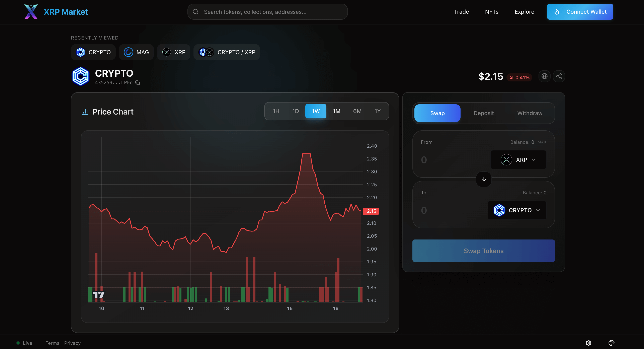This screenshot has width=644, height=349.
Task: Click the XRP Market logo icon
Action: click(x=31, y=12)
